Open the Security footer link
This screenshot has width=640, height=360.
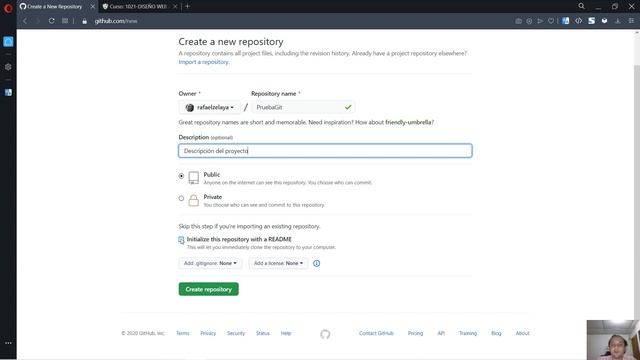[x=236, y=333]
